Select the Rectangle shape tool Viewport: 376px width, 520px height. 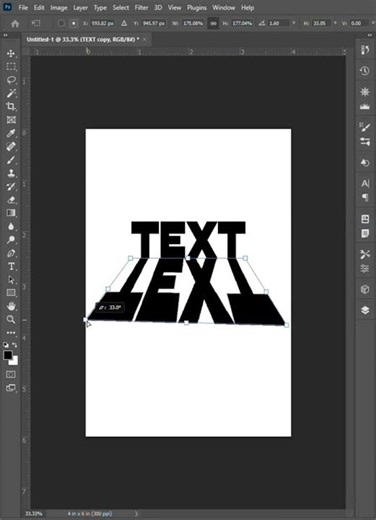[11, 293]
